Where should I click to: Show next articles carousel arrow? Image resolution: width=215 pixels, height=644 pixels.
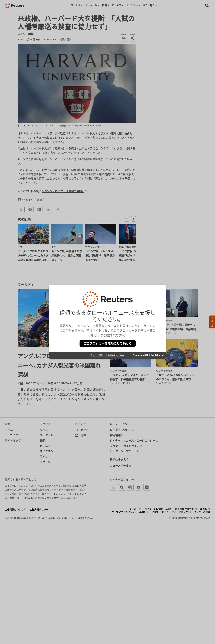pos(133,219)
